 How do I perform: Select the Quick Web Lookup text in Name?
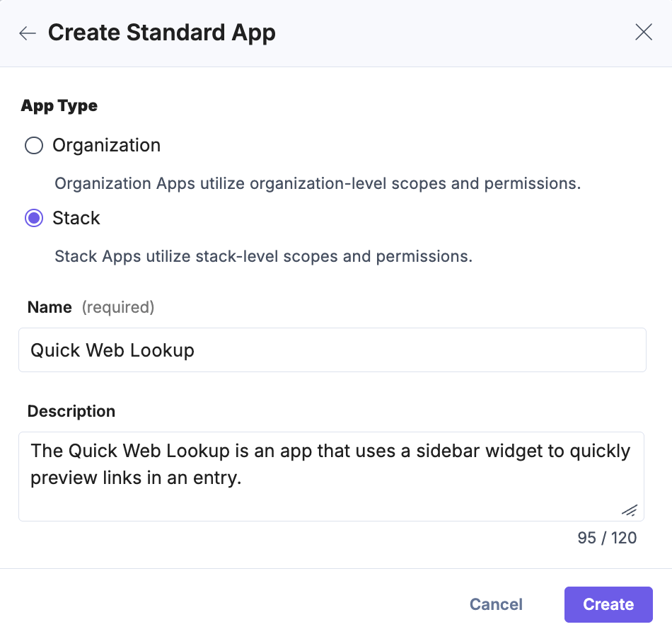(x=111, y=350)
